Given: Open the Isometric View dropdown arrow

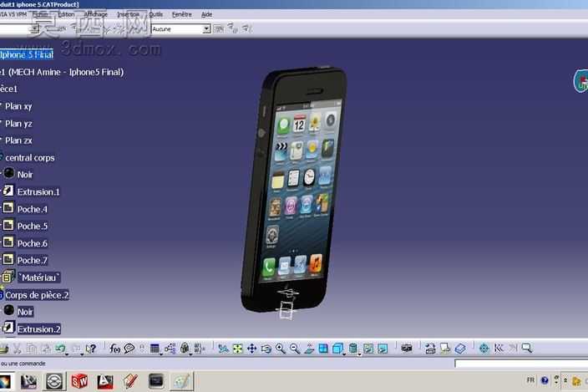Looking at the screenshot, I should tap(344, 354).
